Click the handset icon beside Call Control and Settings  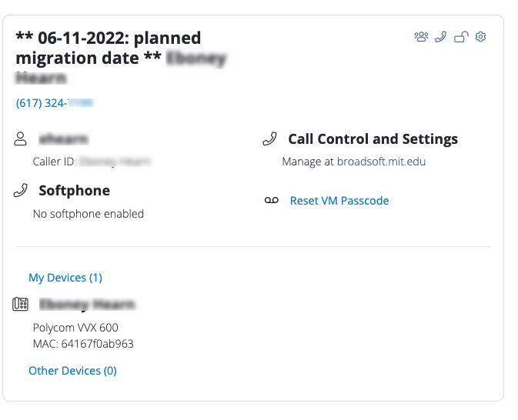pyautogui.click(x=269, y=139)
